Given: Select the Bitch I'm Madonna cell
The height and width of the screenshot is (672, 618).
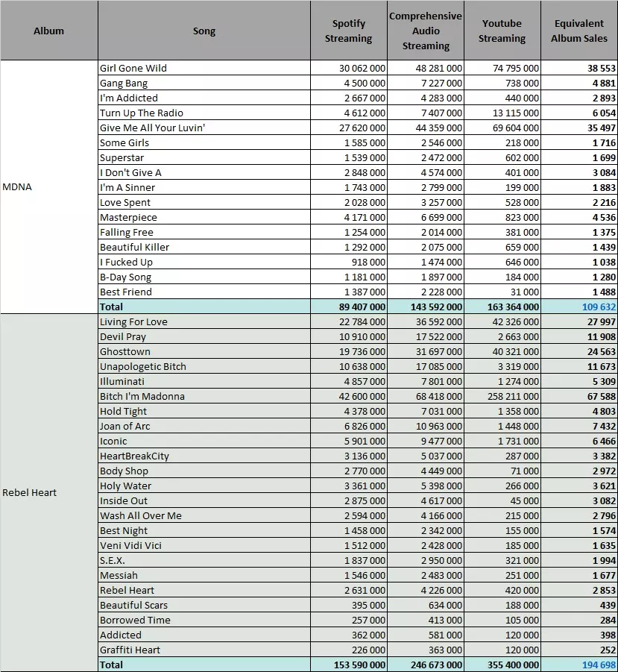Looking at the screenshot, I should (x=204, y=397).
